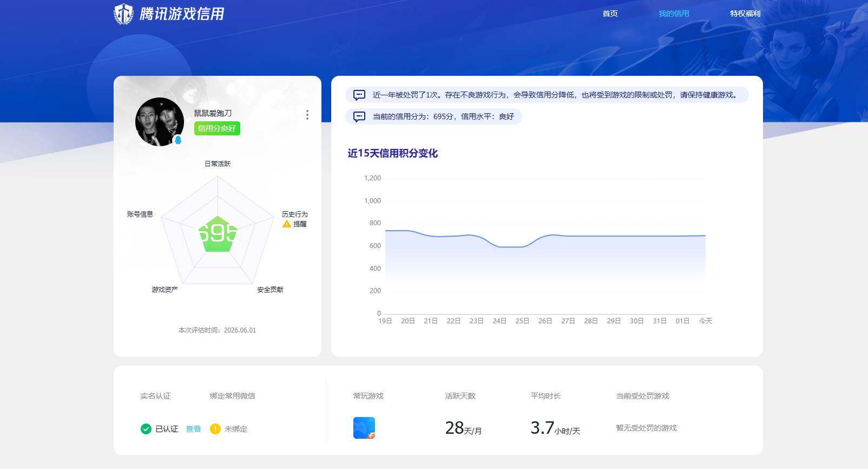Open the three-dot more options menu
This screenshot has height=469, width=868.
pos(307,115)
